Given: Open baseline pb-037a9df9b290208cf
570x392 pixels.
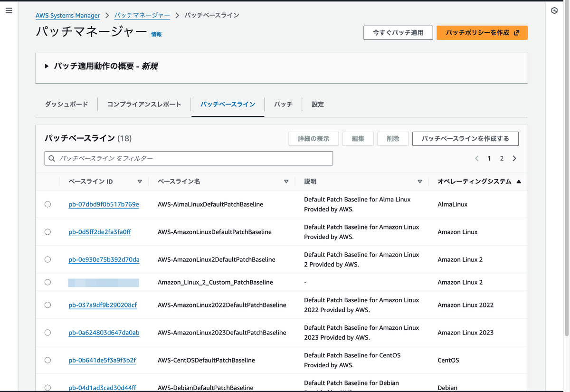Looking at the screenshot, I should (103, 305).
